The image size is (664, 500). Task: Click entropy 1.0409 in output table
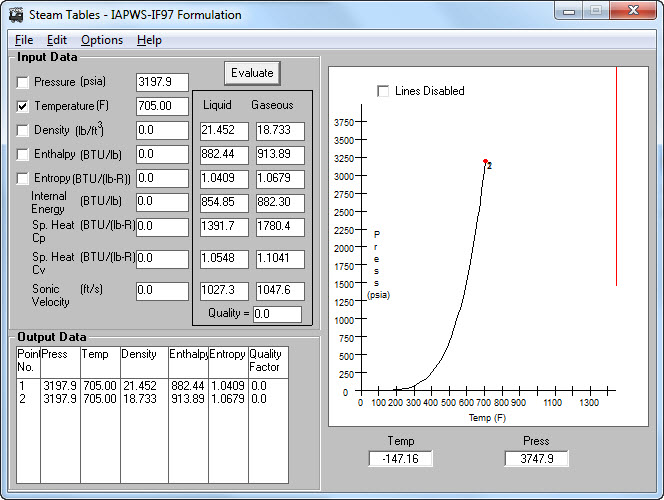pos(228,386)
